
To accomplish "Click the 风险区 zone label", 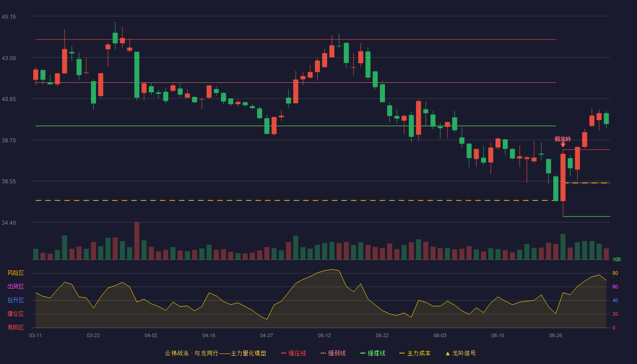I will point(15,273).
